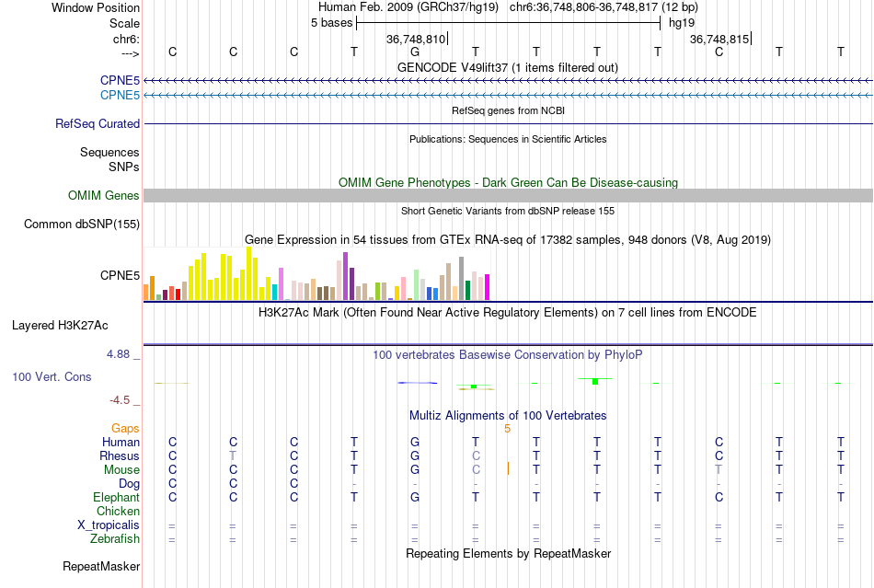Viewport: 874px width, 588px height.
Task: Click the G base in the Elephant alignment row
Action: click(x=415, y=497)
